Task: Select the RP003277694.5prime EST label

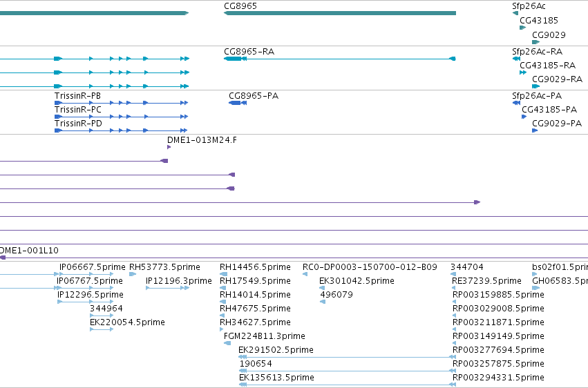Action: click(x=498, y=350)
